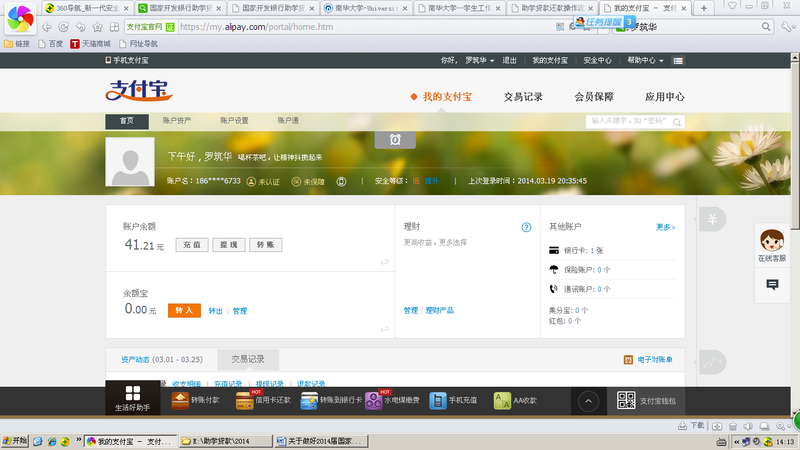
Task: Click the 手机支付宝 link in top bar
Action: (127, 60)
